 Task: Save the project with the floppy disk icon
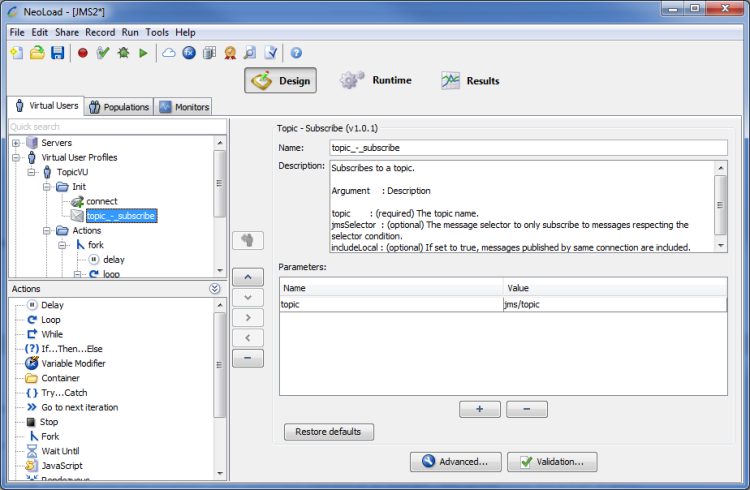click(57, 53)
